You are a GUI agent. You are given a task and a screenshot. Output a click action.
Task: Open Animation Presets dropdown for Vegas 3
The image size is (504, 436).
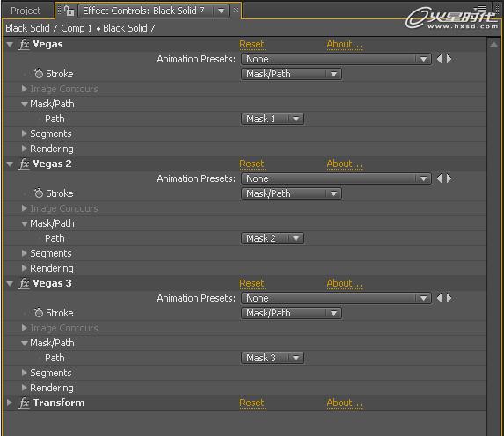coord(336,298)
